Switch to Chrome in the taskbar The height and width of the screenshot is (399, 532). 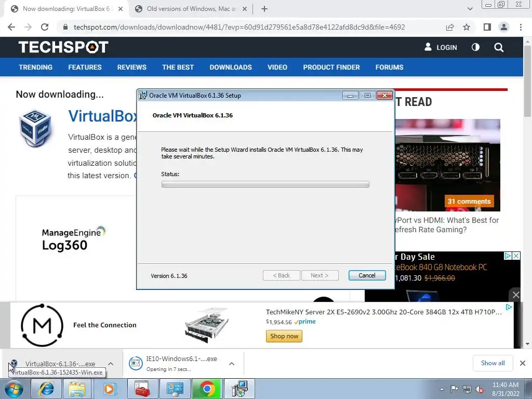pyautogui.click(x=207, y=389)
